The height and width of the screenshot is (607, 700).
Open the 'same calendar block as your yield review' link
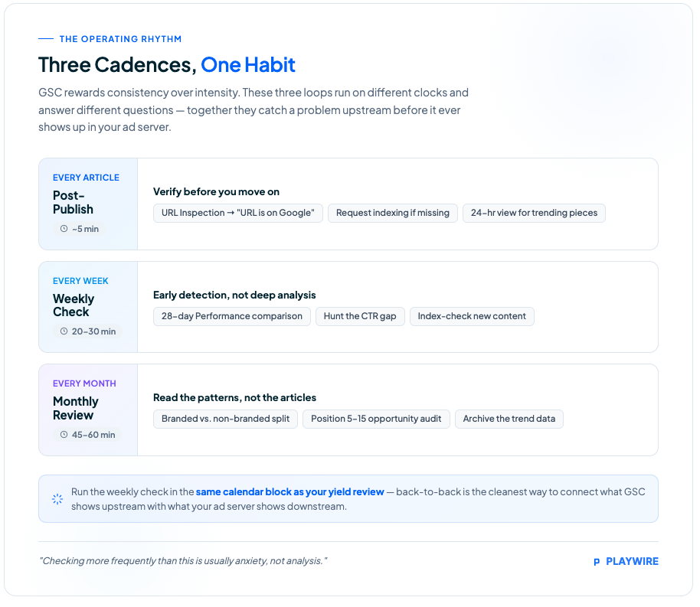tap(289, 492)
